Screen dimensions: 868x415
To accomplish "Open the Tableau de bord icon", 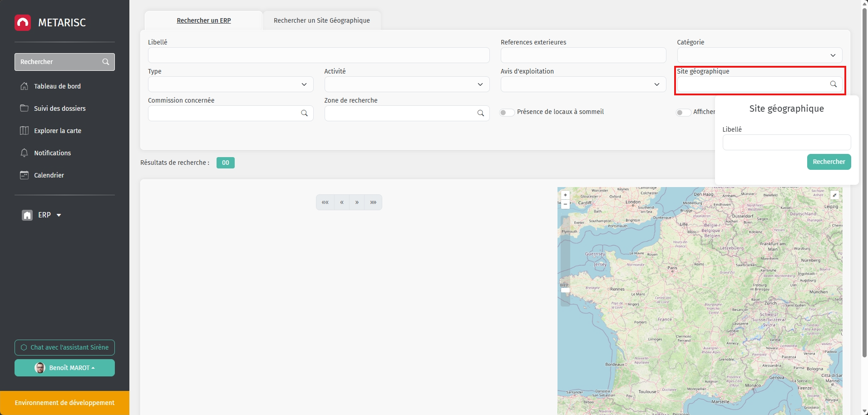I will coord(24,86).
